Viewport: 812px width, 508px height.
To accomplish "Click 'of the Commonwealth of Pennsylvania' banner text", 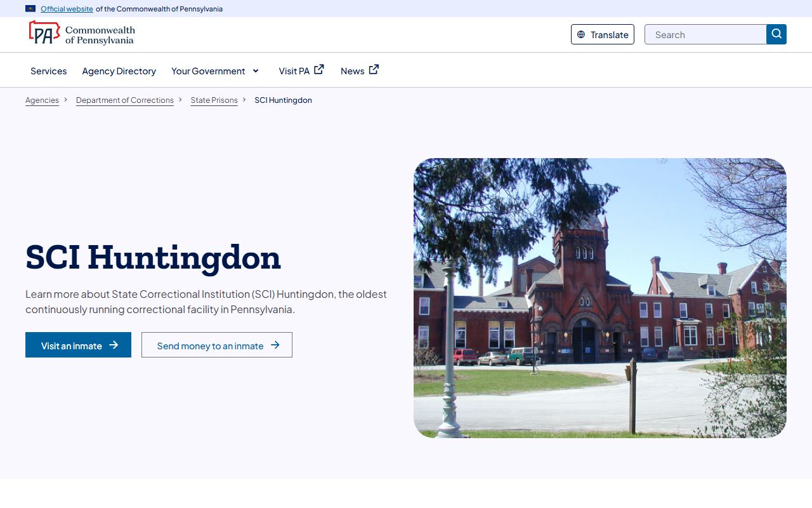I will click(x=159, y=9).
